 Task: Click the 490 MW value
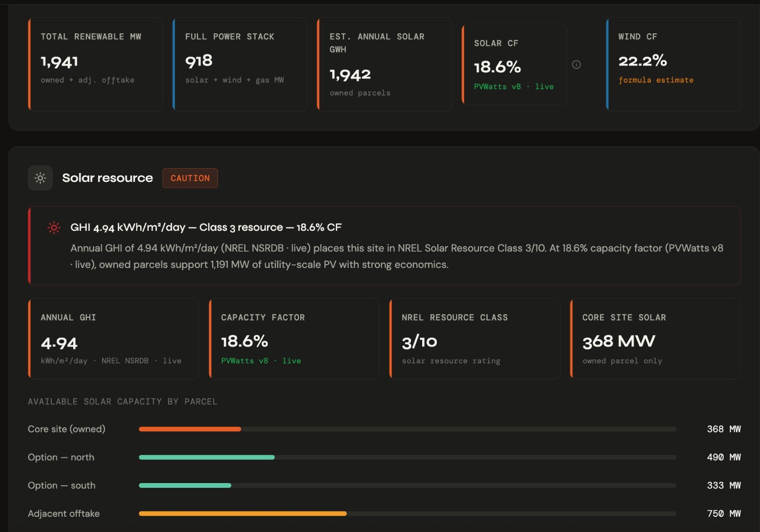point(724,457)
